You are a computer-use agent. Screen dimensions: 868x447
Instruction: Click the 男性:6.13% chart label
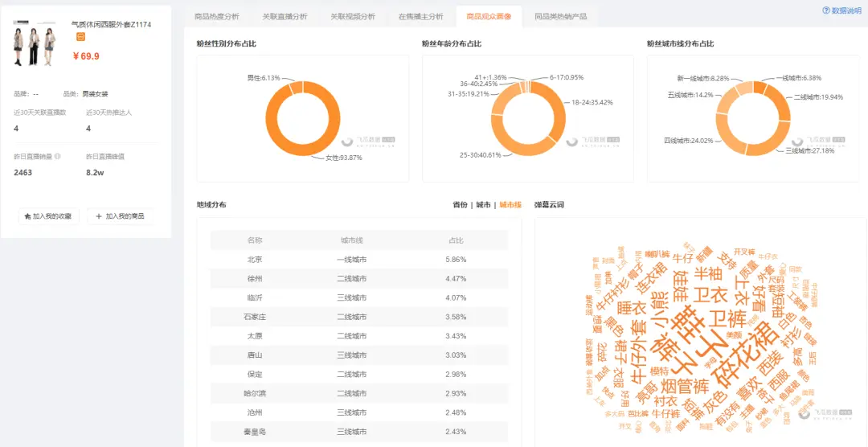click(x=264, y=78)
